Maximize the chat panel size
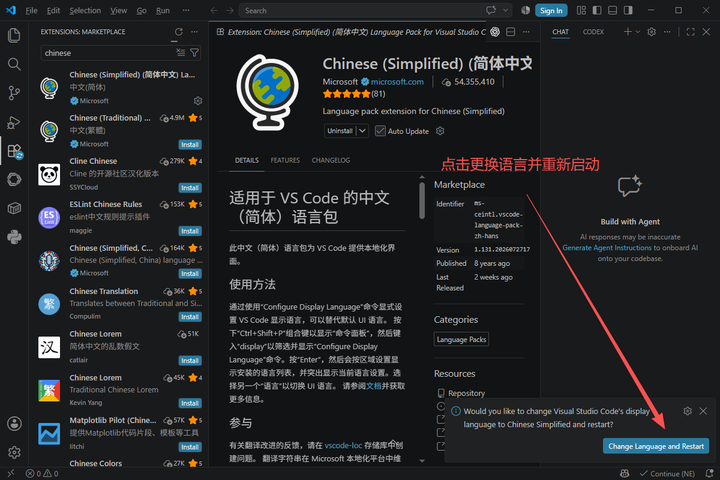Viewport: 720px width, 480px height. 691,32
